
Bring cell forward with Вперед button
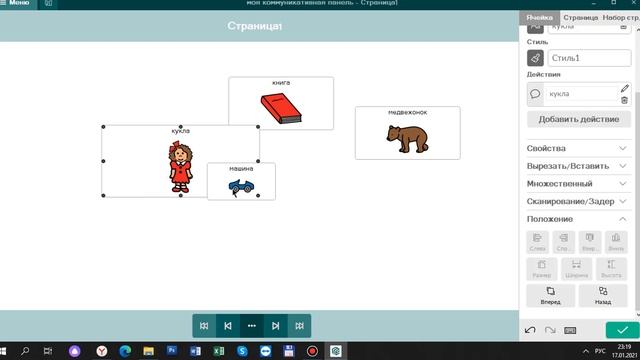pyautogui.click(x=551, y=296)
